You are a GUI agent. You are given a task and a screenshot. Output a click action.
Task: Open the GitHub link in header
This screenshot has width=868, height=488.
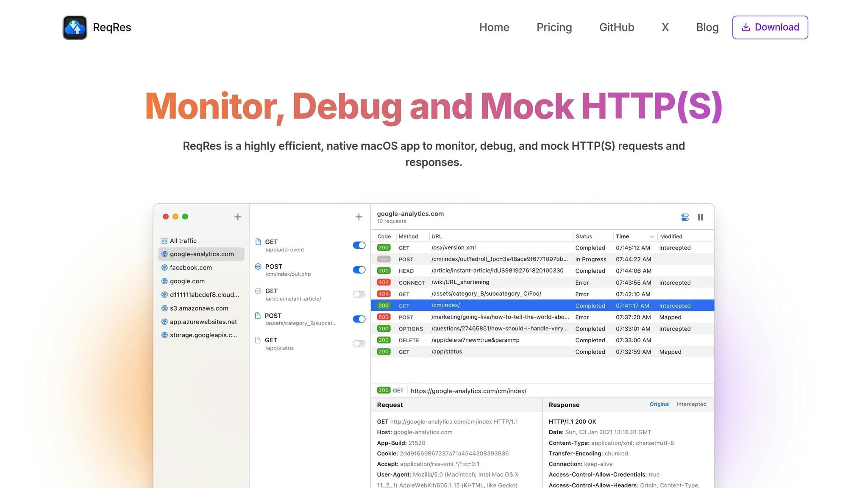coord(617,28)
